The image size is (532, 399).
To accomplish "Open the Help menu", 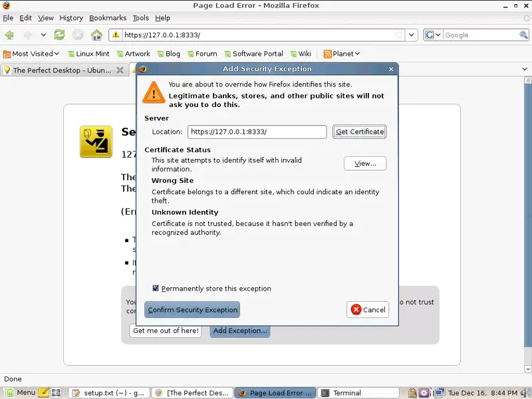I will (x=162, y=18).
